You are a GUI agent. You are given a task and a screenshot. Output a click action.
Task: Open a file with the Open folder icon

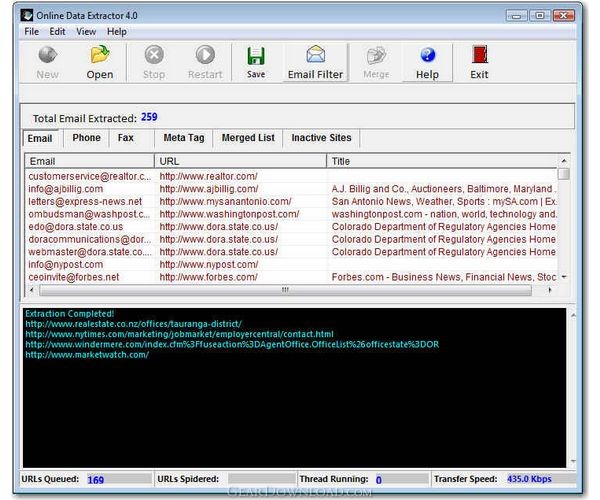coord(100,54)
